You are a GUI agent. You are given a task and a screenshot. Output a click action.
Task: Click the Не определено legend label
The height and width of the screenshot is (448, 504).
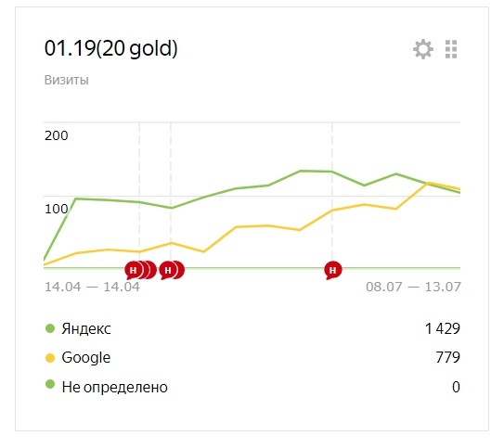coord(114,387)
